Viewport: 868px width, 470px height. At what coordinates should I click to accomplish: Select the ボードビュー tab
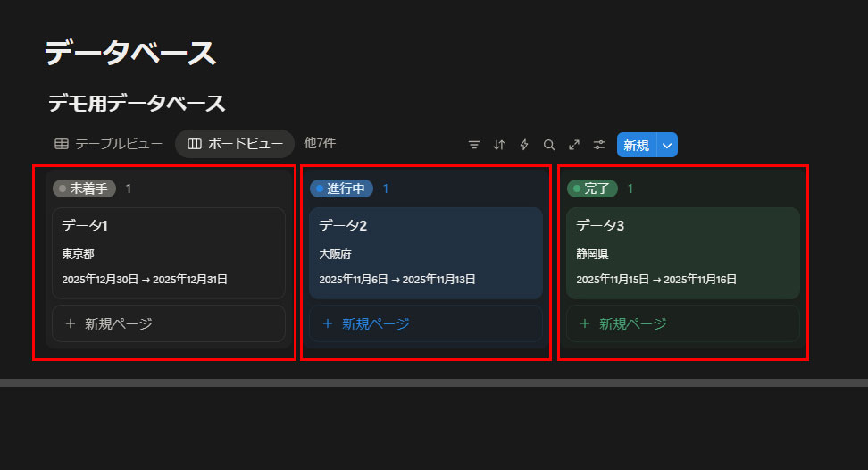(x=235, y=144)
